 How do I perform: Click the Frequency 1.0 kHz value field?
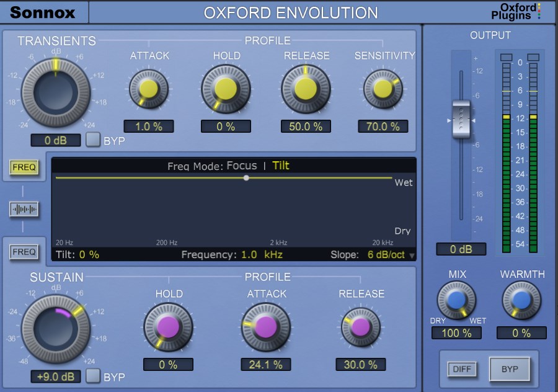click(x=257, y=255)
